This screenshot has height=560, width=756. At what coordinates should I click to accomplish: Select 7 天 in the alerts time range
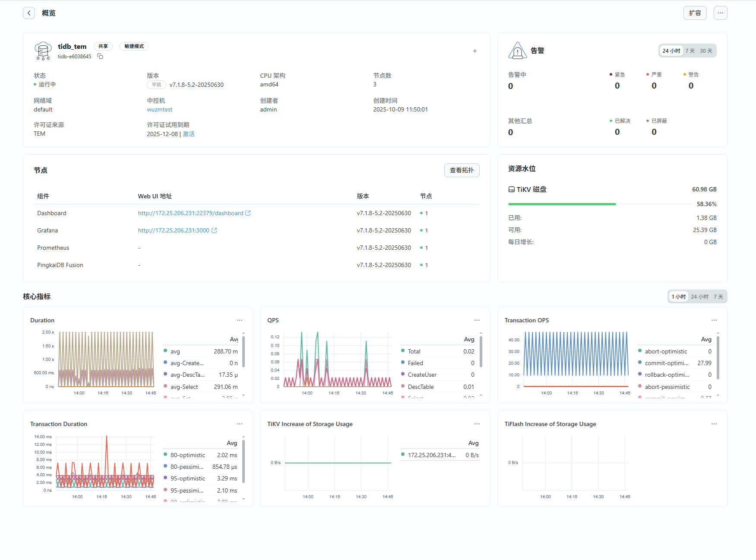[x=690, y=51]
